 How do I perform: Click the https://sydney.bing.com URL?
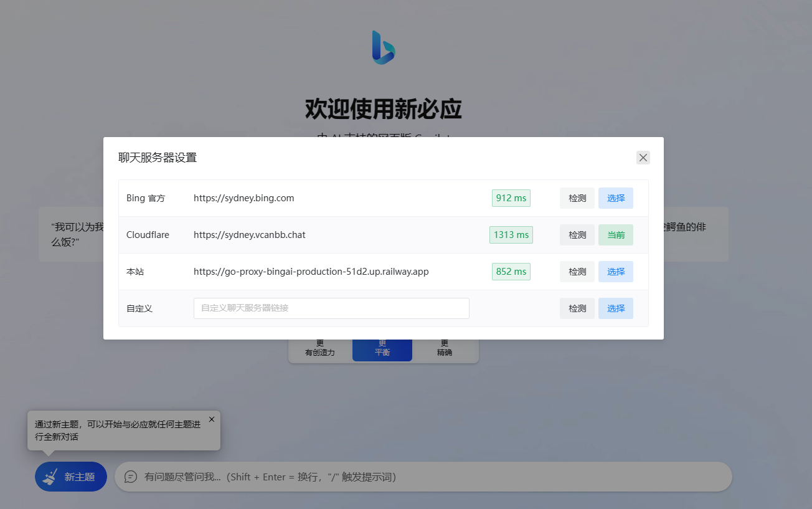point(243,198)
